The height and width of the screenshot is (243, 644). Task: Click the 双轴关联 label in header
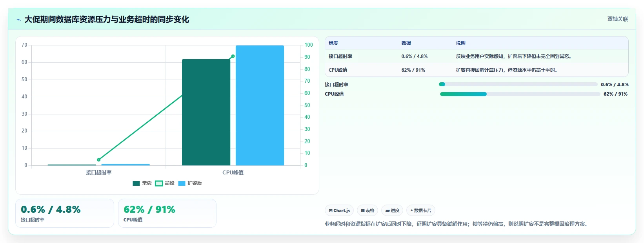tap(618, 19)
